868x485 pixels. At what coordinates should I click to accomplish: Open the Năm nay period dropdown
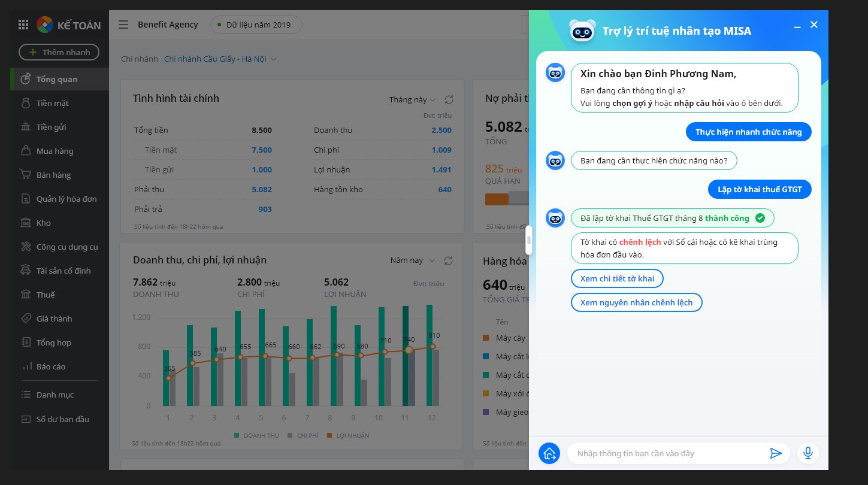pos(413,260)
